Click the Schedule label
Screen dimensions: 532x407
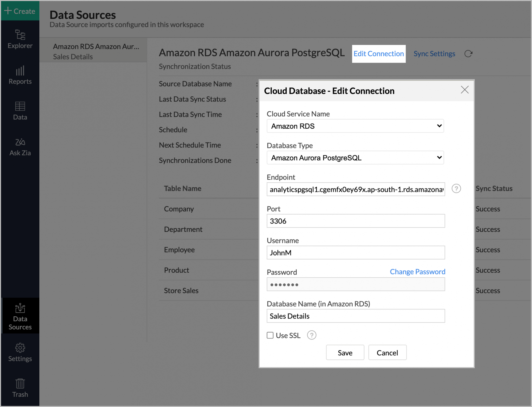click(x=173, y=130)
